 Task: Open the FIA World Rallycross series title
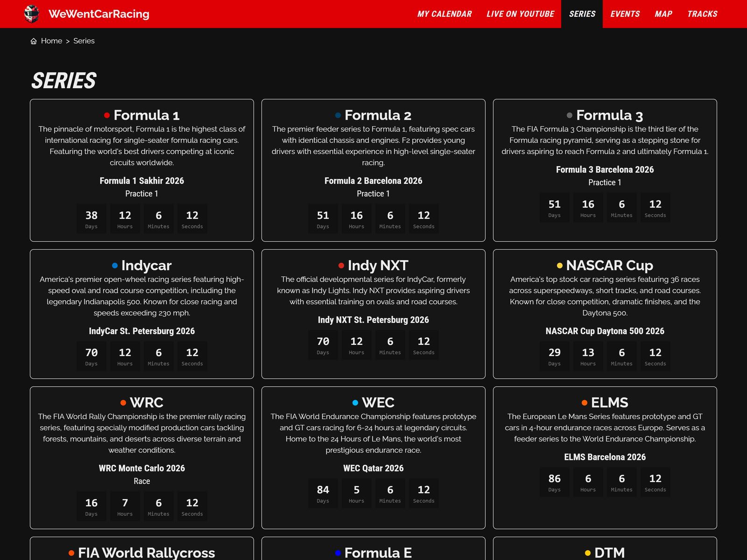147,553
